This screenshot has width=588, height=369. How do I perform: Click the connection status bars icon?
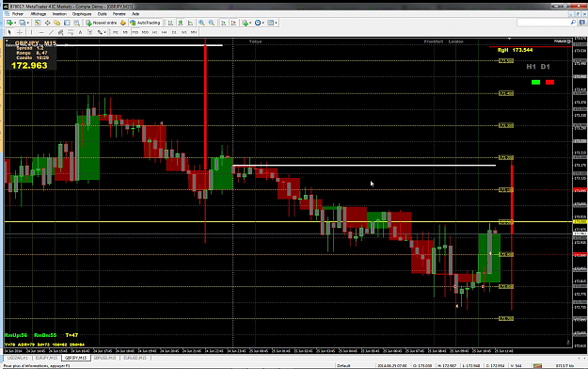click(538, 365)
